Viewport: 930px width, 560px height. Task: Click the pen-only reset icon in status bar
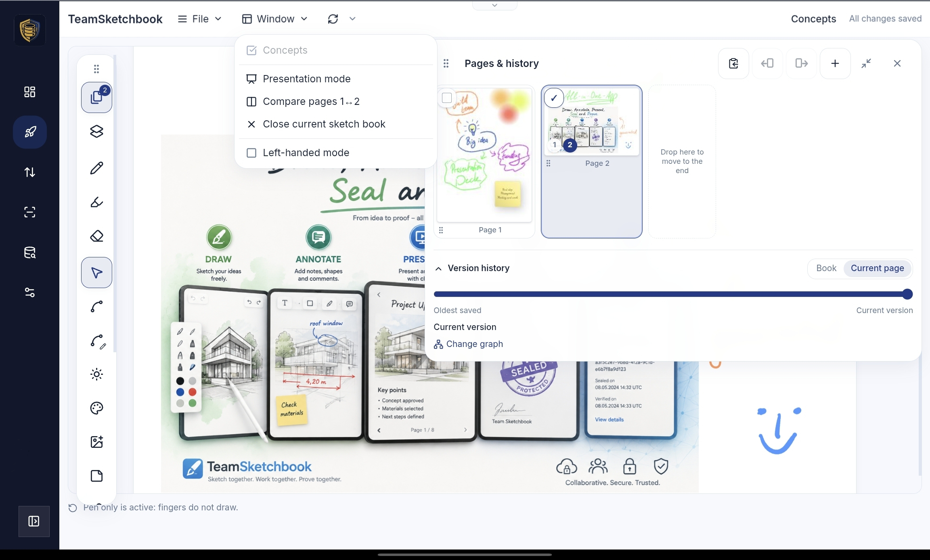coord(73,508)
